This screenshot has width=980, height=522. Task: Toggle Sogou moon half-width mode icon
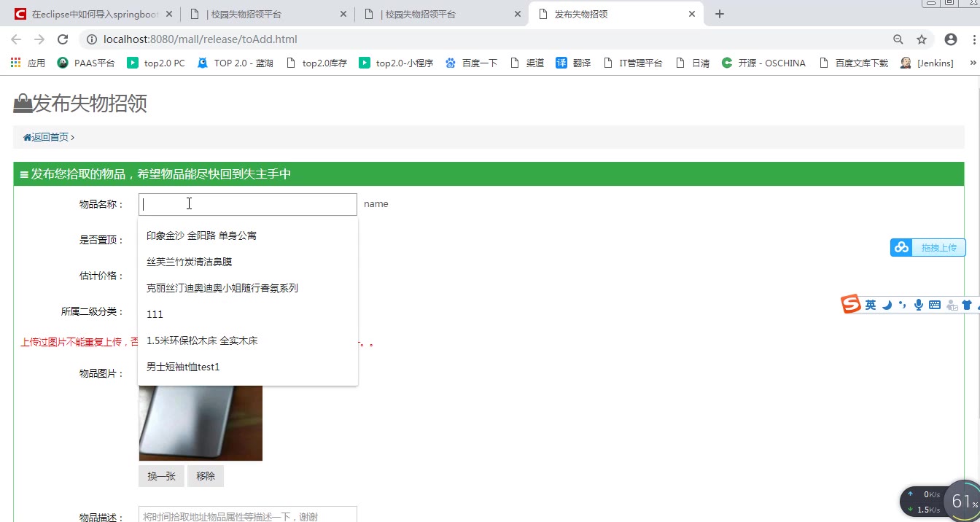click(x=887, y=305)
